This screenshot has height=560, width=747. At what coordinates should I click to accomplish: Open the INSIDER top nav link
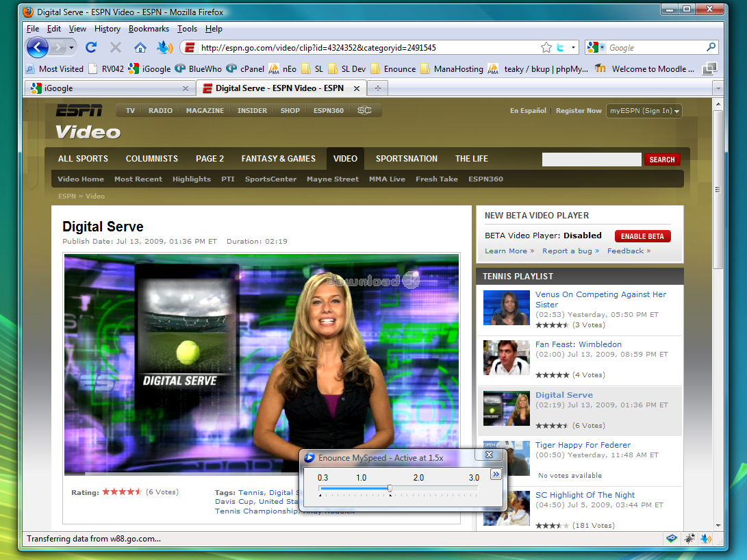tap(252, 110)
